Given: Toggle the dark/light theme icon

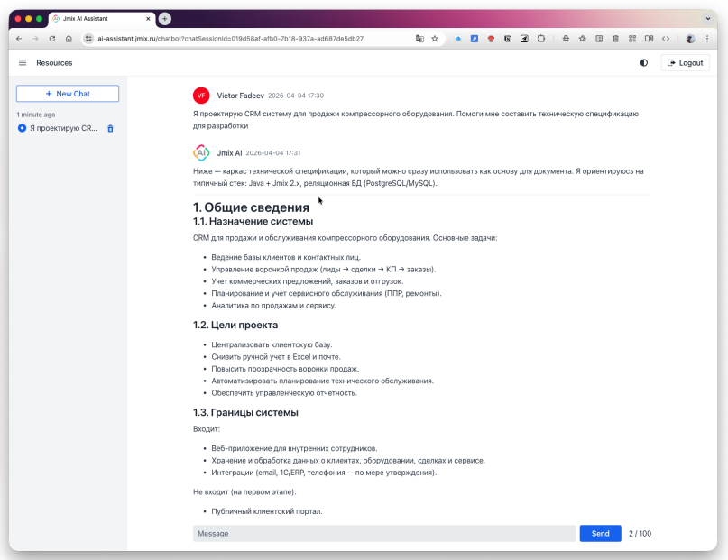Looking at the screenshot, I should 643,62.
